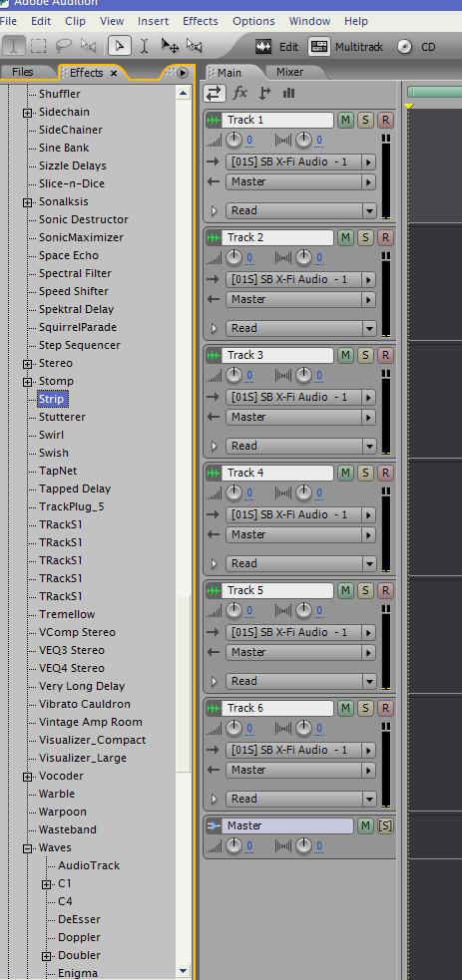Click the Lasso Selection tool icon
This screenshot has width=462, height=980.
63,46
